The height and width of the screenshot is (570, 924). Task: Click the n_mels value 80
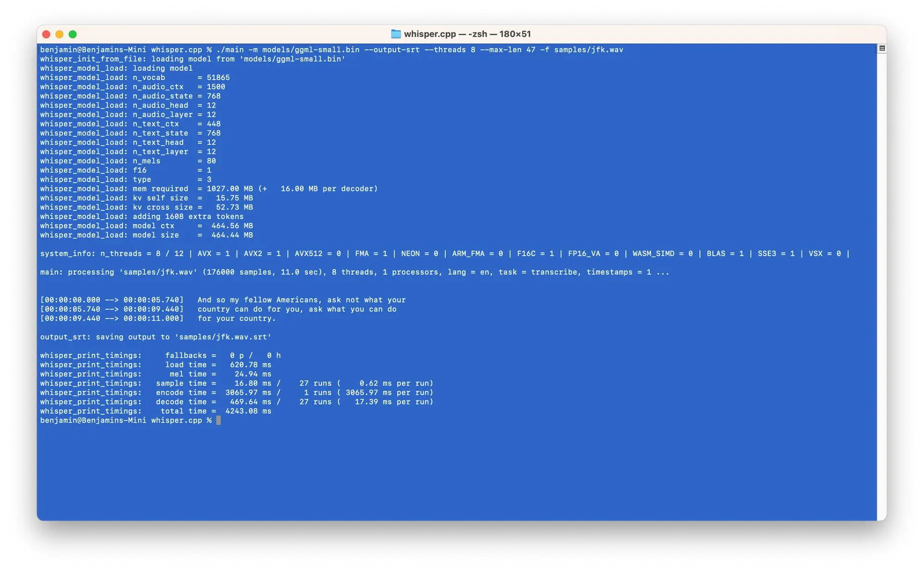coord(211,160)
